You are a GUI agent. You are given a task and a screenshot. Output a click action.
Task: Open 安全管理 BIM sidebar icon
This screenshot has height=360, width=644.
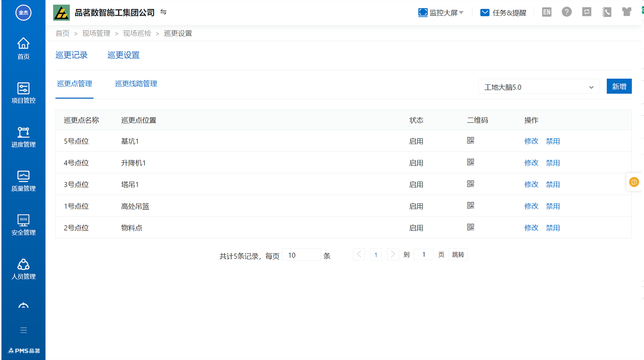(x=23, y=225)
